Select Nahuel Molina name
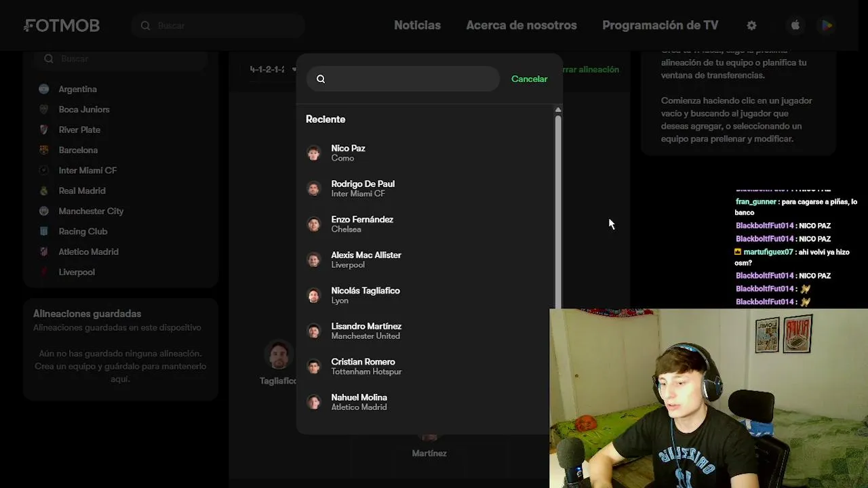 [359, 397]
